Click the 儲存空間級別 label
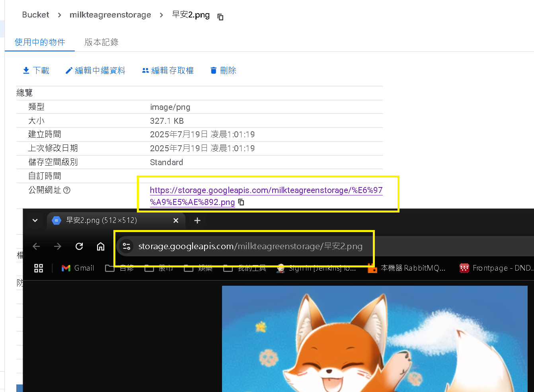Viewport: 534px width, 392px height. coord(53,162)
